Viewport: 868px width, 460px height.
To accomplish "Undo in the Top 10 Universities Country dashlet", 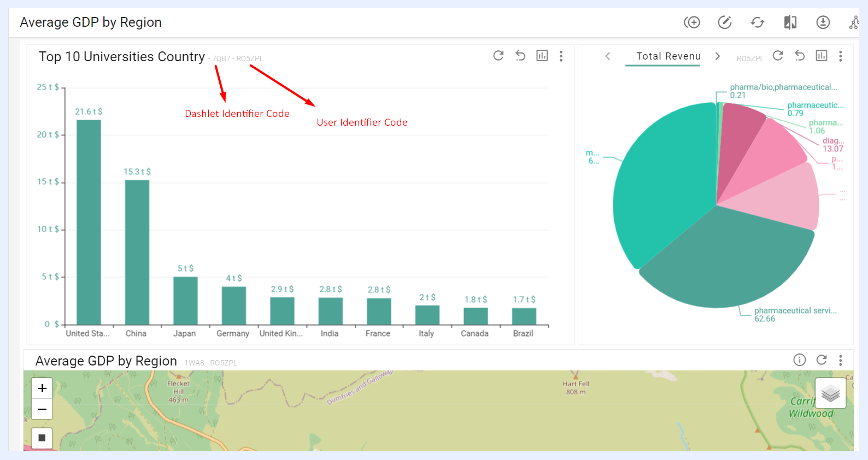I will coord(520,56).
